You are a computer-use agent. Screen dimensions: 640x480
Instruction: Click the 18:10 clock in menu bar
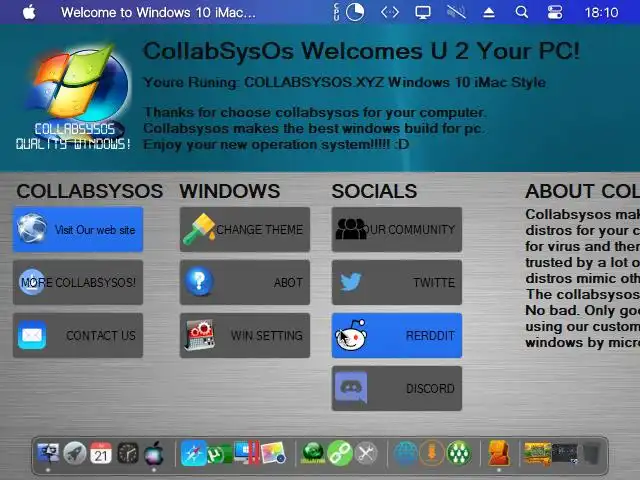[x=601, y=13]
